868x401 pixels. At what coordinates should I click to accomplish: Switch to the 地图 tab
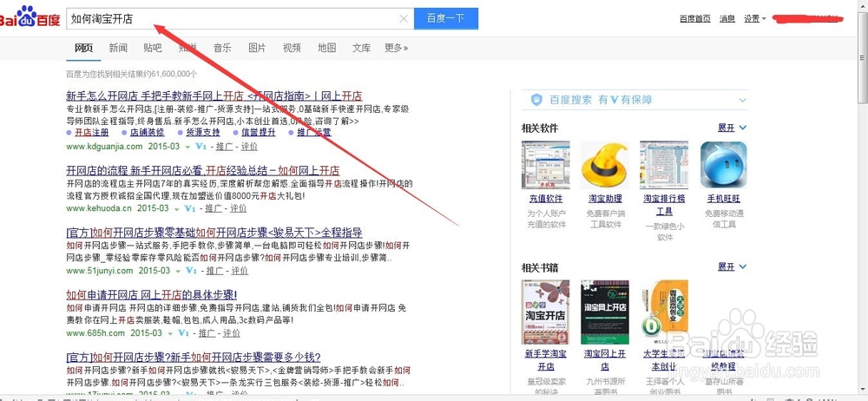point(326,49)
